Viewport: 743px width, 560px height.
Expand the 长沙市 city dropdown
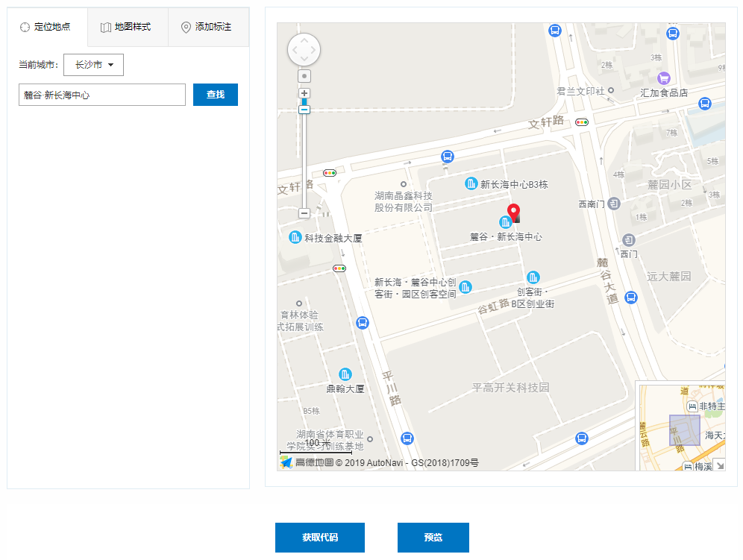click(93, 65)
